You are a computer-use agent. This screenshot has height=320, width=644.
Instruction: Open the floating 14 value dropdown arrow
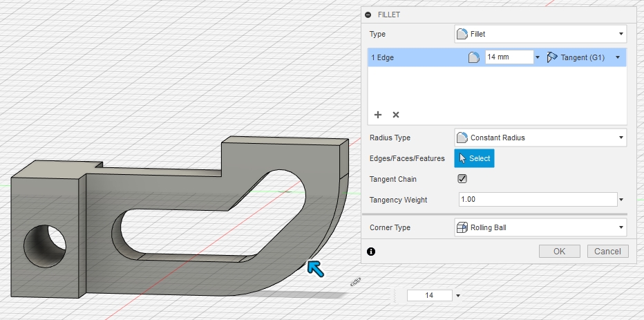[x=458, y=295]
